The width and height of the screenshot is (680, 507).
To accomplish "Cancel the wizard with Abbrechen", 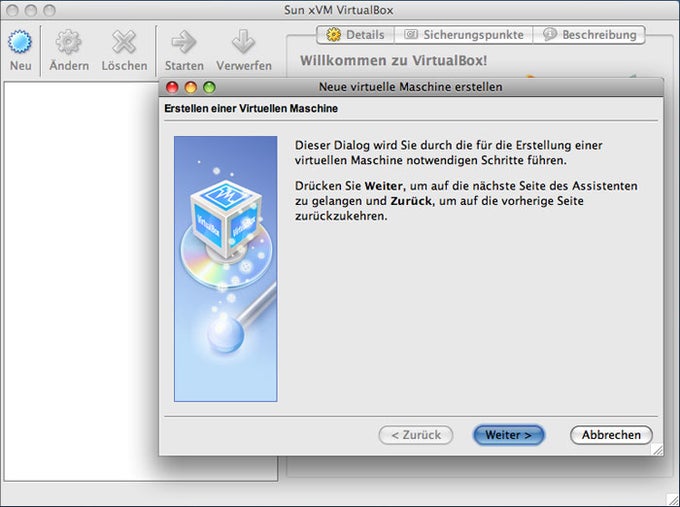I will (611, 435).
